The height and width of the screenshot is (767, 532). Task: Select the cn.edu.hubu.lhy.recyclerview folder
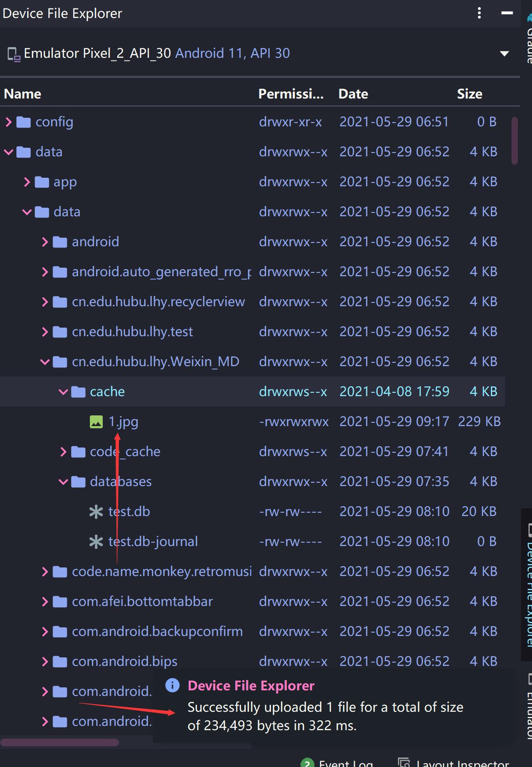pos(158,302)
